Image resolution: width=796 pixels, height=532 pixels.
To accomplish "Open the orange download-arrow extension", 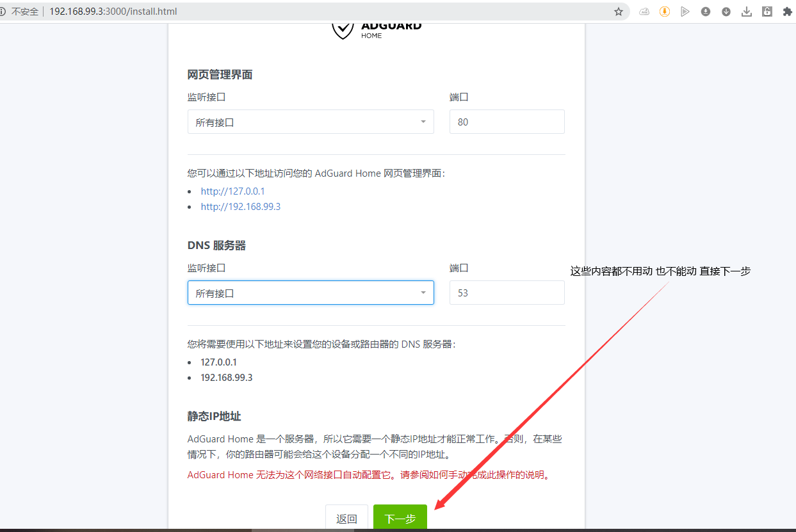I will point(665,12).
